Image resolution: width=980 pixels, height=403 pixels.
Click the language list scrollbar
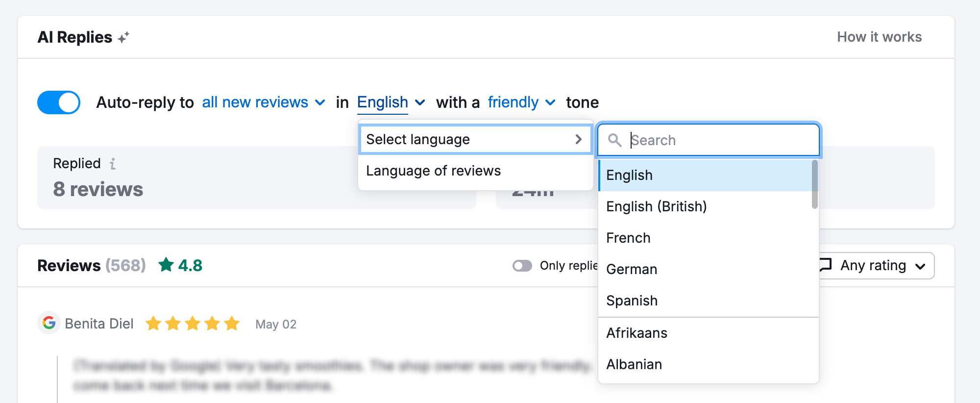814,184
